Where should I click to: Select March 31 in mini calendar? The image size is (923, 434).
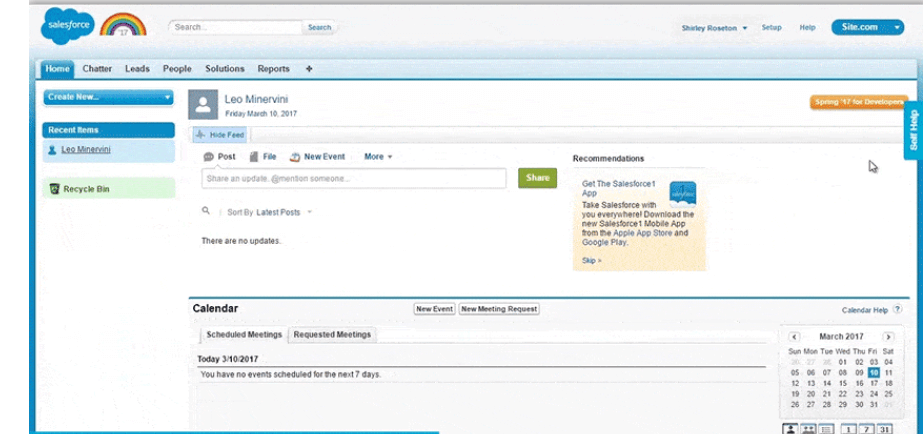pos(874,405)
